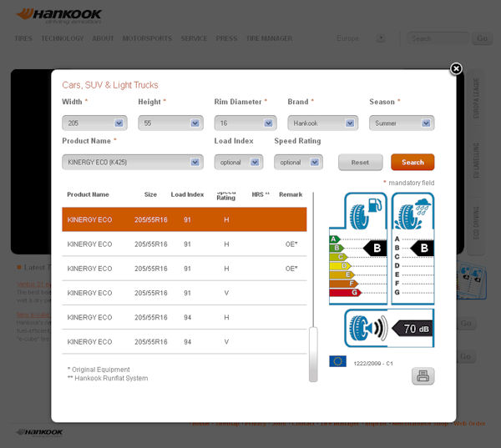This screenshot has height=448, width=501.
Task: Open the EUROPA LEAGUE side tab
Action: coord(476,99)
